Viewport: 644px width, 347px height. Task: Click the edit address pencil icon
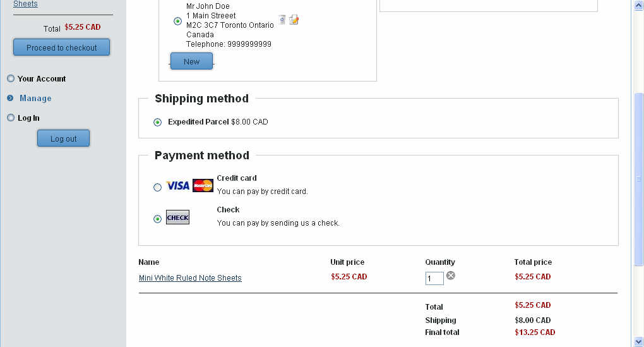(294, 20)
